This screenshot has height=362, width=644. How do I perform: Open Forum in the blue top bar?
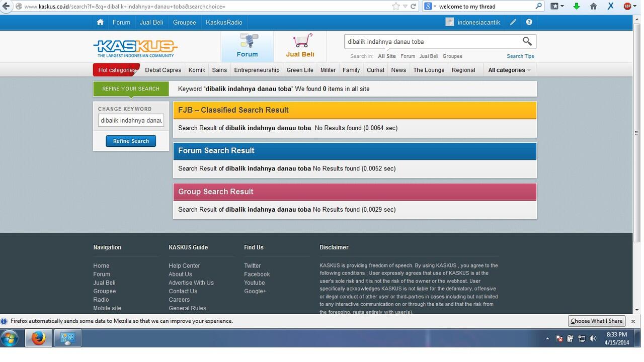coord(121,22)
